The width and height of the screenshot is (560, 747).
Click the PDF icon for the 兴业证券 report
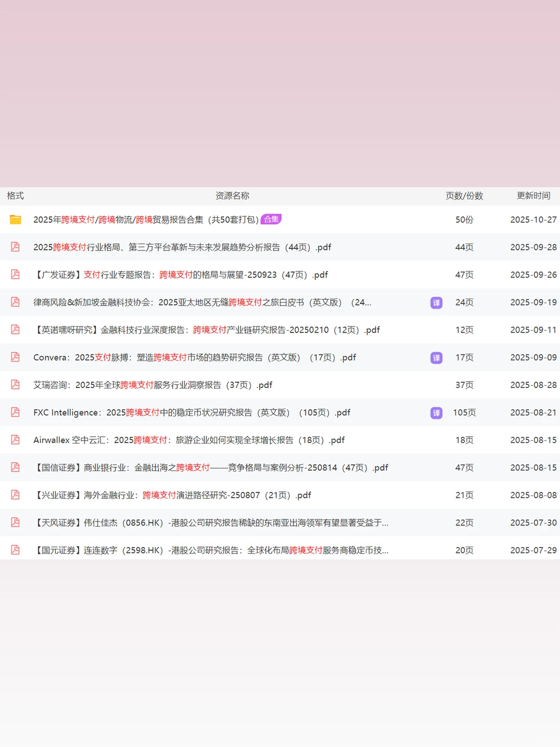(16, 494)
